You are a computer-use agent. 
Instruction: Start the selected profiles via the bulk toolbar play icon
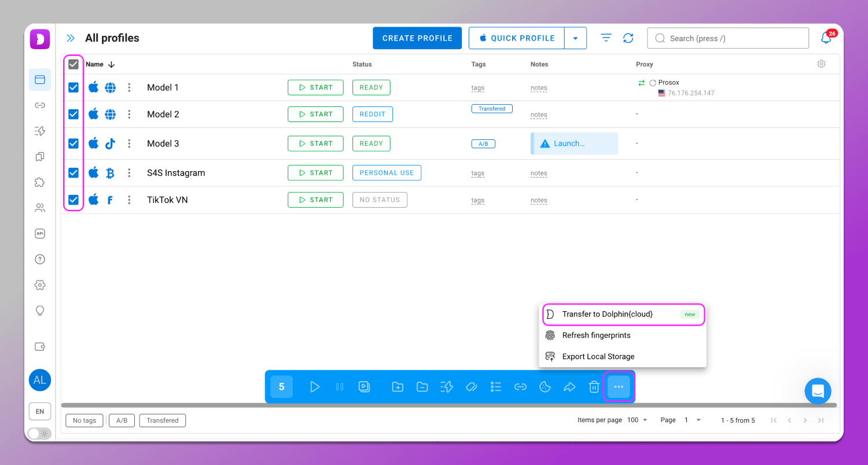pyautogui.click(x=315, y=386)
